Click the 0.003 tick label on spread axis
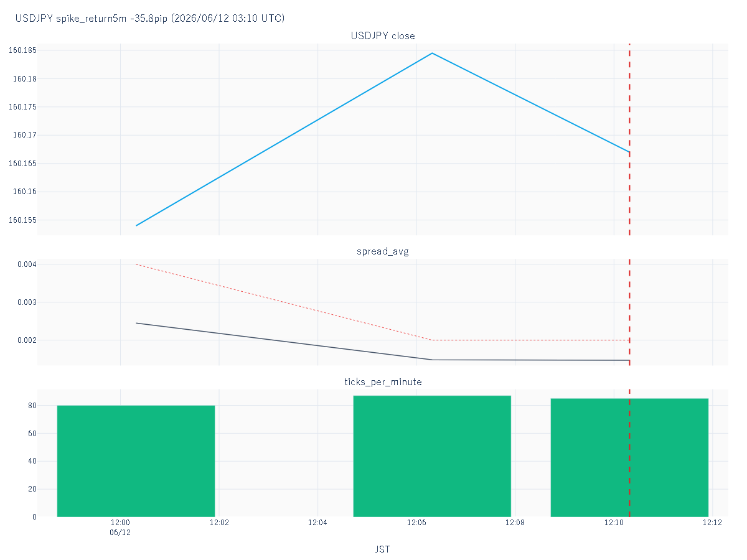Image resolution: width=747 pixels, height=560 pixels. (x=26, y=302)
